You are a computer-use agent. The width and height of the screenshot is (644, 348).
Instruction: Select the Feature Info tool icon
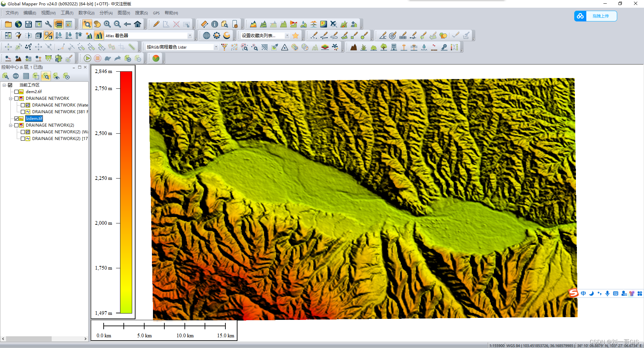tap(215, 24)
